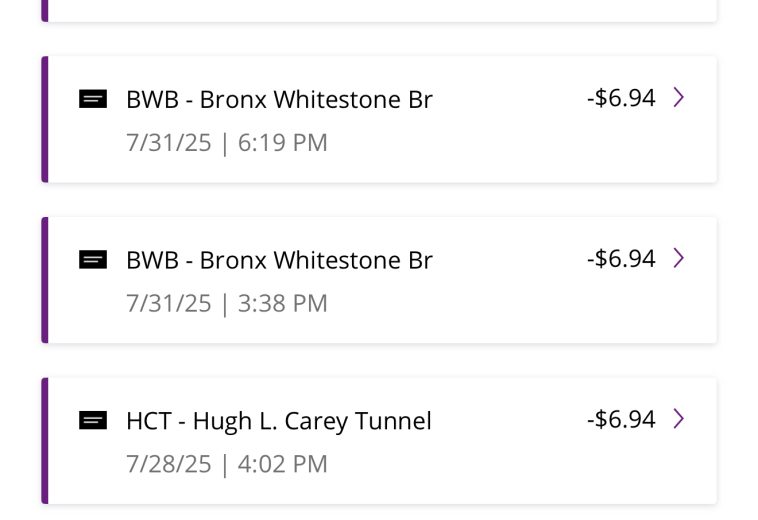Viewport: 758px width, 520px height.
Task: Click the purple edge bar of the 3:38 PM card
Action: pos(45,280)
